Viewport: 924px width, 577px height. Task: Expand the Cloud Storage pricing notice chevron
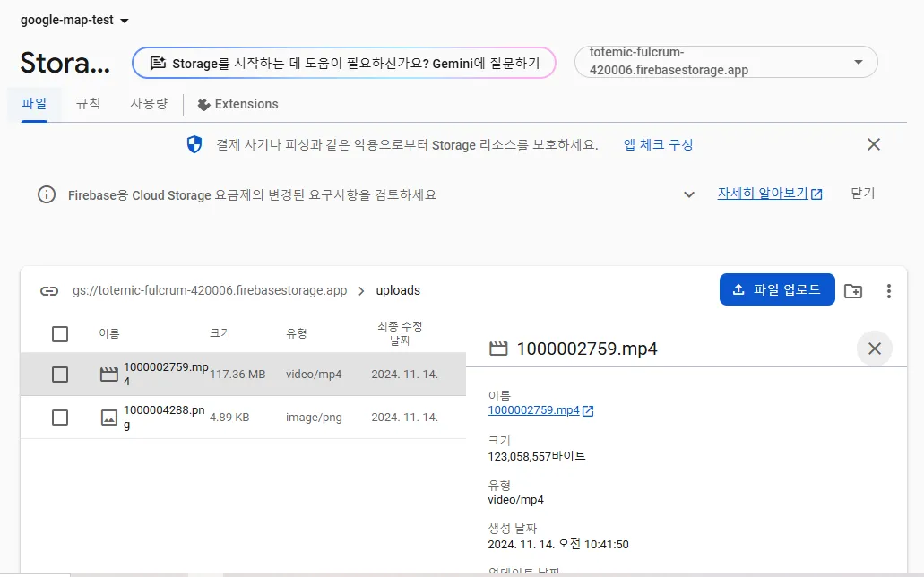point(689,194)
